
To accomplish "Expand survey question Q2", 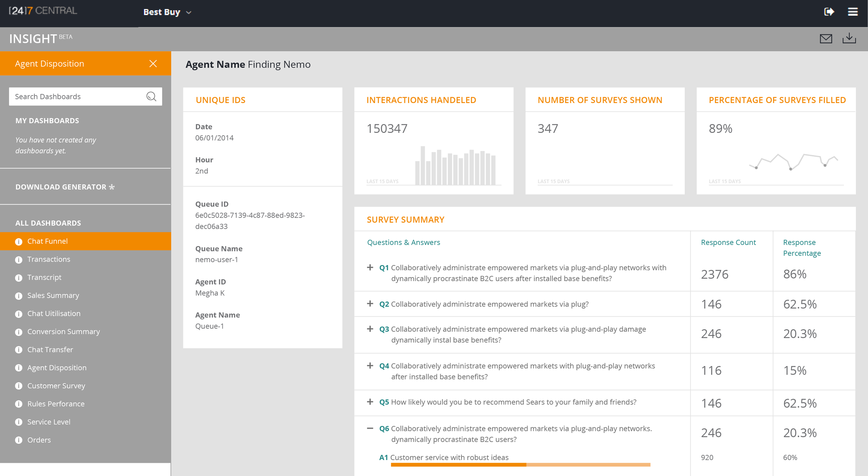I will (370, 304).
